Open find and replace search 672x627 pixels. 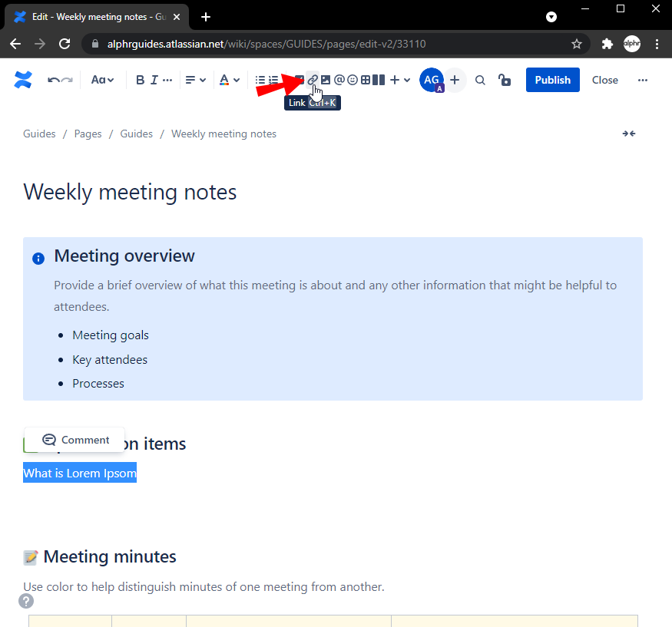pos(481,80)
